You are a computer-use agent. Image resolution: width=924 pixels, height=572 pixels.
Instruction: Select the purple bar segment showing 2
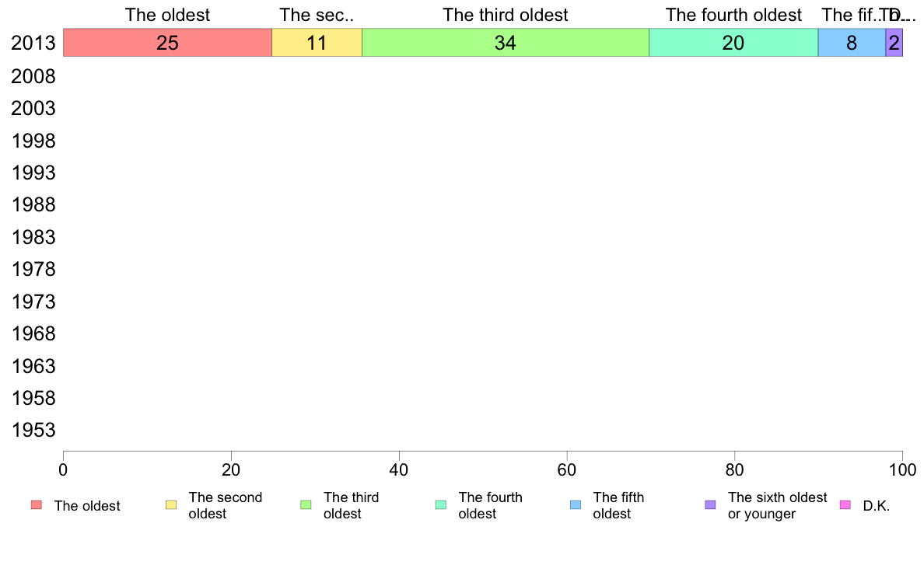click(894, 43)
